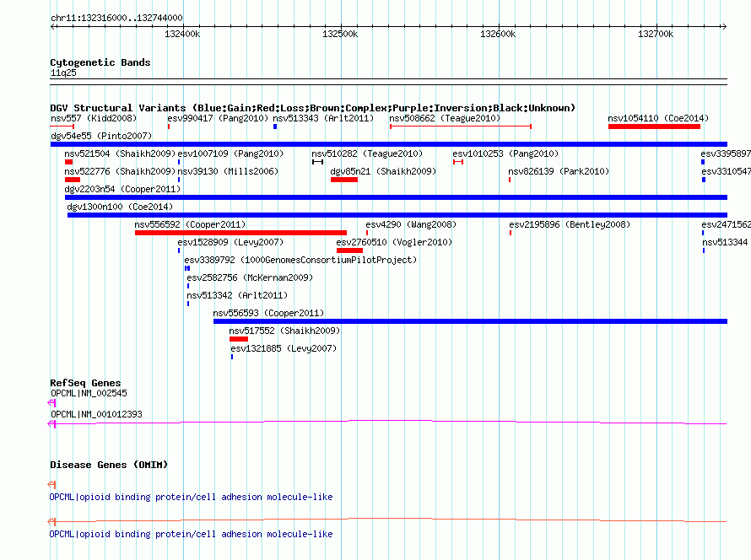The height and width of the screenshot is (560, 751).
Task: Open variant esv1321885 (Levy2007)
Action: click(284, 348)
